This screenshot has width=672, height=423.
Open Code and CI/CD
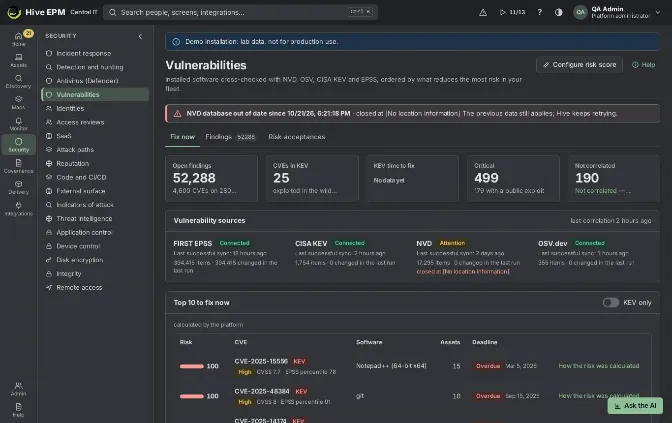point(95,177)
